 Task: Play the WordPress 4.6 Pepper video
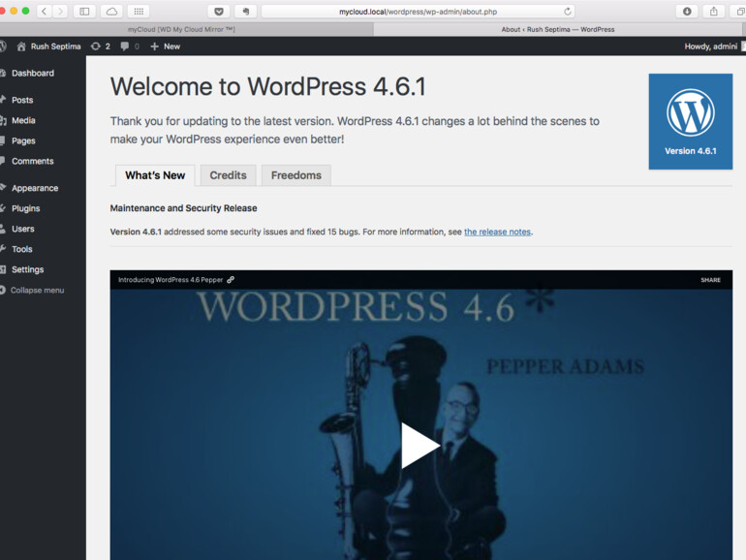point(420,446)
